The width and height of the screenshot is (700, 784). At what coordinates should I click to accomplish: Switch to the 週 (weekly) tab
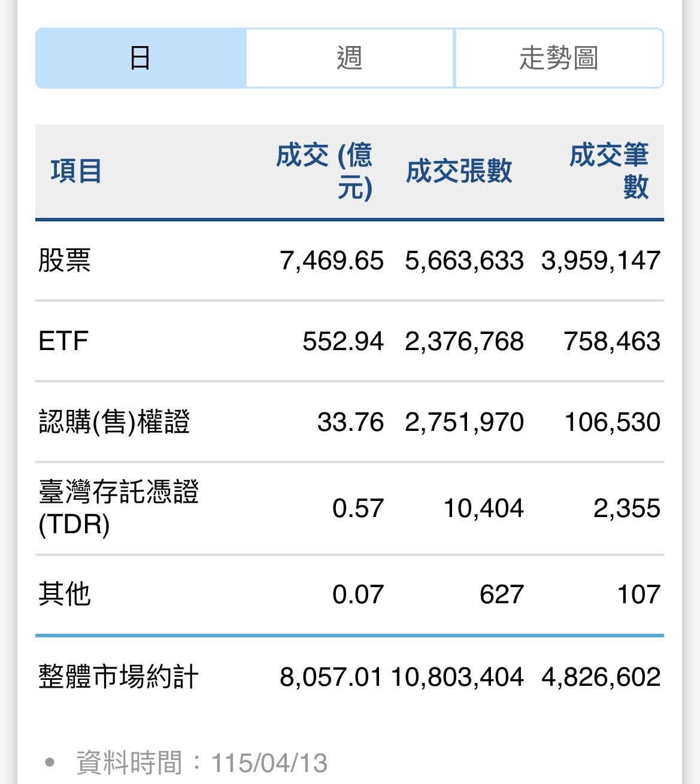click(x=349, y=58)
